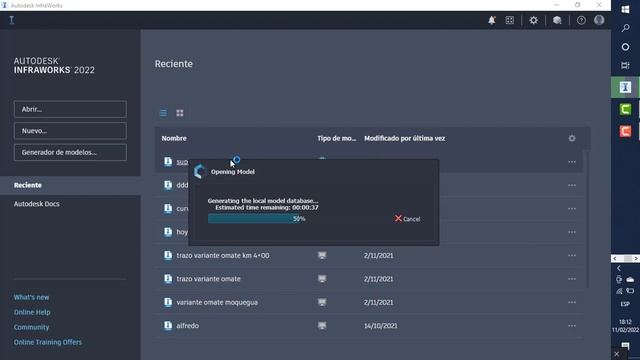The image size is (640, 360).
Task: Open Online Training Offers link
Action: tap(48, 342)
